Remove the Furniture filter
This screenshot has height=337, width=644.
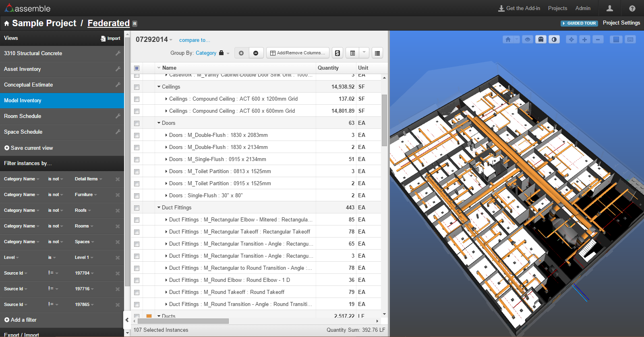(x=118, y=195)
